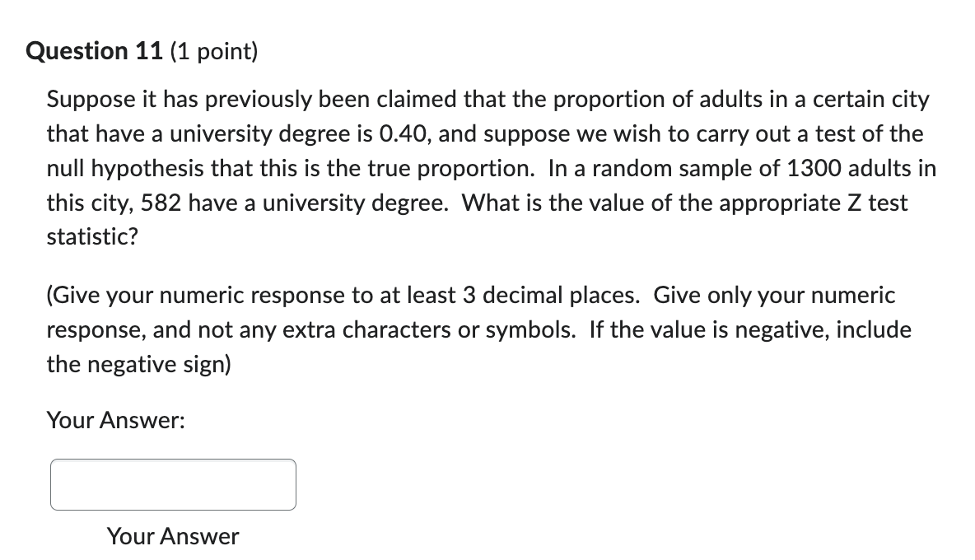Click the 'Your Answer' caption below the box
Image resolution: width=975 pixels, height=560 pixels.
tap(173, 536)
